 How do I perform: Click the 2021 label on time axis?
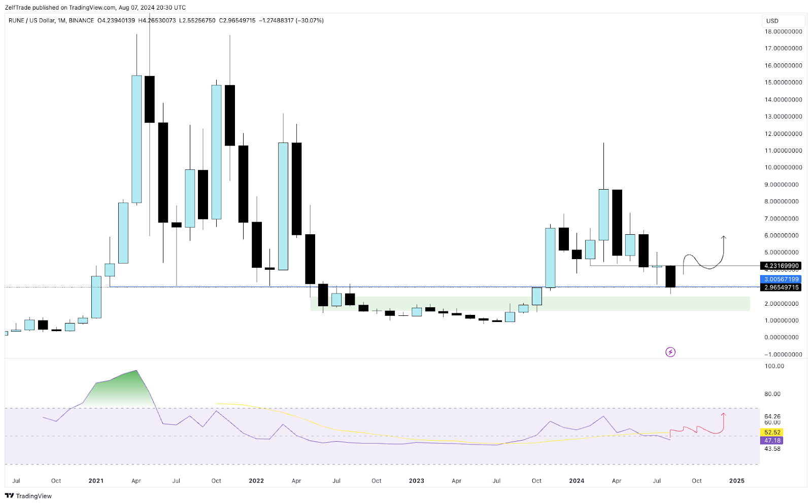click(x=96, y=481)
